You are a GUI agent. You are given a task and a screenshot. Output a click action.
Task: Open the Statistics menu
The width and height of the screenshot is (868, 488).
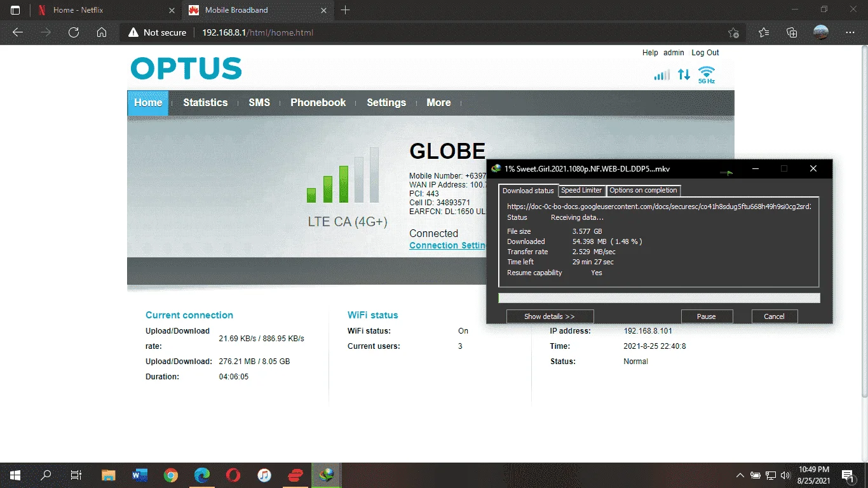point(205,103)
